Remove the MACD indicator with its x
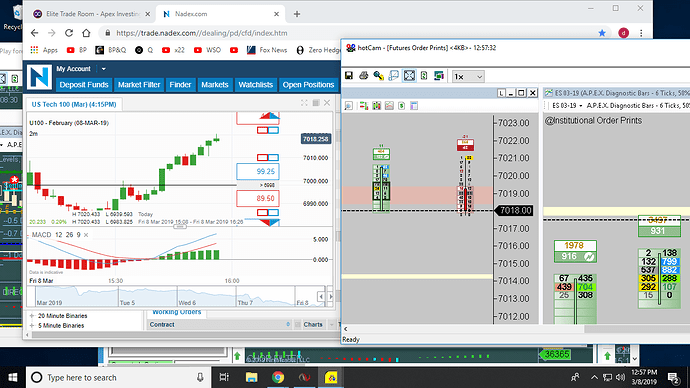690x388 pixels. point(86,235)
